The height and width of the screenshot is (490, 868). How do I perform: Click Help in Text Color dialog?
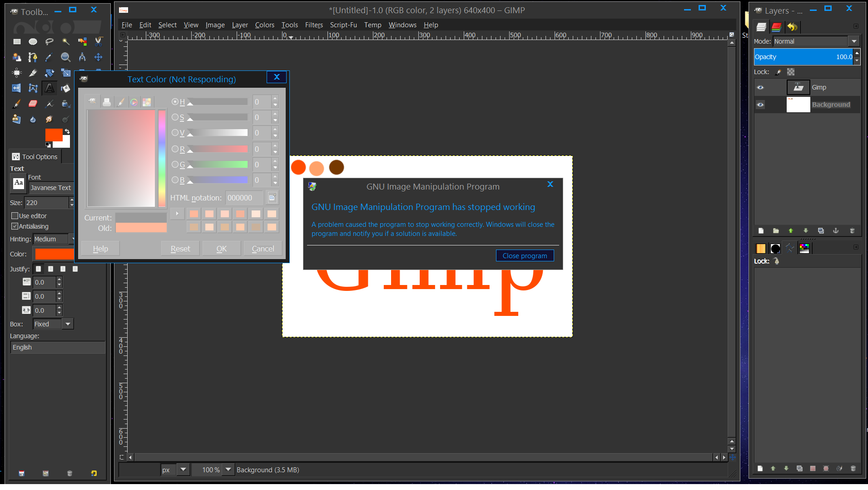click(100, 249)
